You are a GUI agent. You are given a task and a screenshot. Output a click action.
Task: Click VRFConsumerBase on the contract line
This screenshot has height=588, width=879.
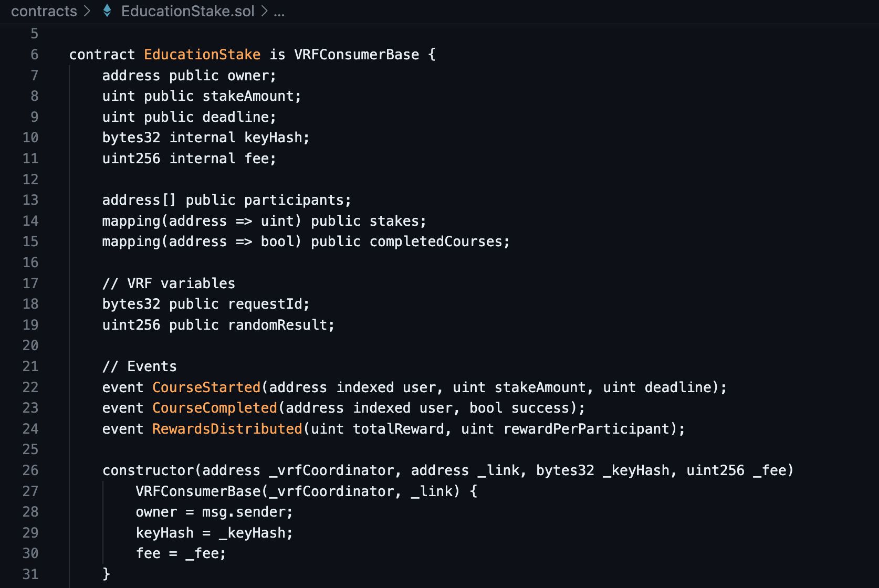pyautogui.click(x=357, y=55)
